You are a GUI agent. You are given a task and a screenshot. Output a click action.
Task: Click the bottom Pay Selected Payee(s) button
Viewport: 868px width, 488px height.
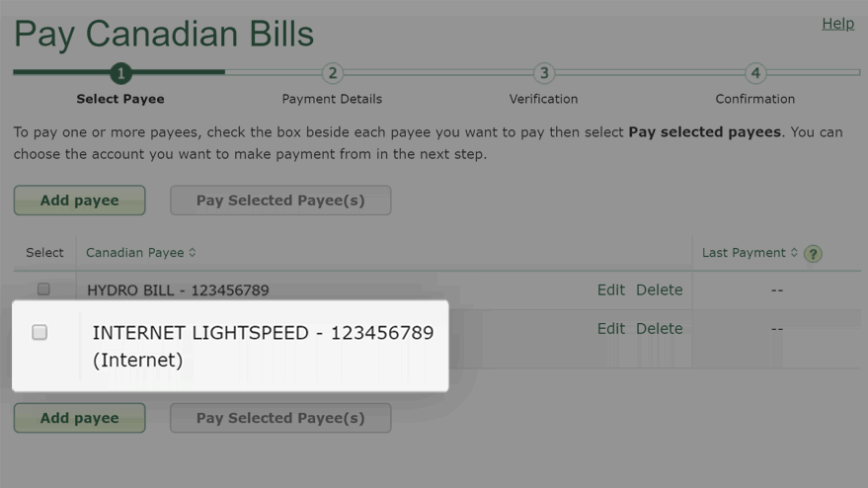[280, 418]
